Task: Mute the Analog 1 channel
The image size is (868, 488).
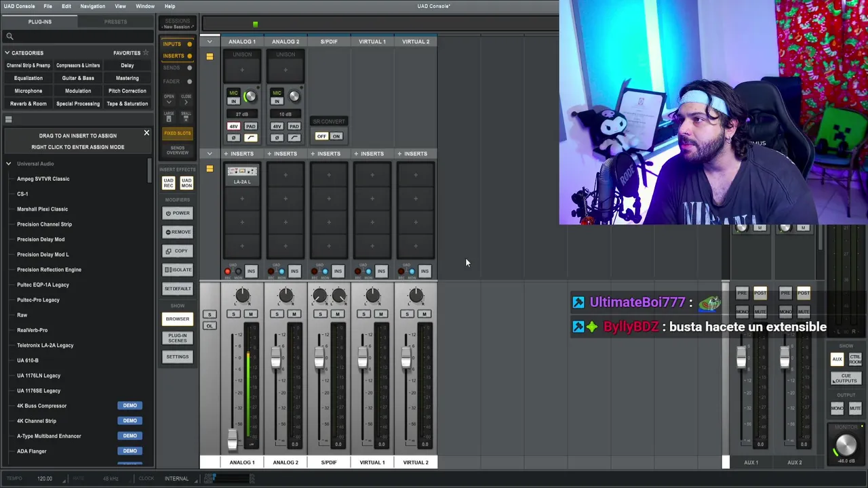Action: point(250,314)
